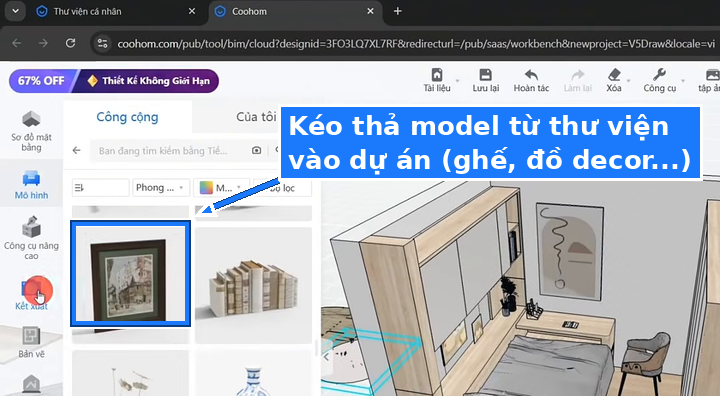Click the 67% OFF promotion banner
720x396 pixels.
click(x=113, y=81)
